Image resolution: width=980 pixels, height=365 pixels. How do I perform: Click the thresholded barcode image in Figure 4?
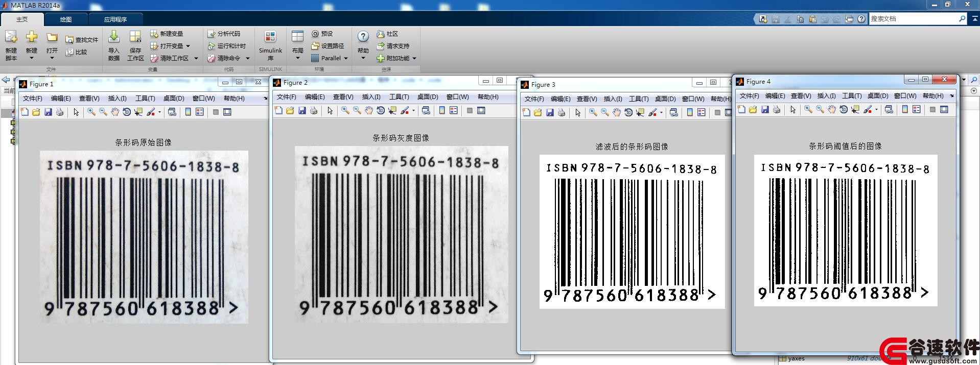pyautogui.click(x=846, y=230)
